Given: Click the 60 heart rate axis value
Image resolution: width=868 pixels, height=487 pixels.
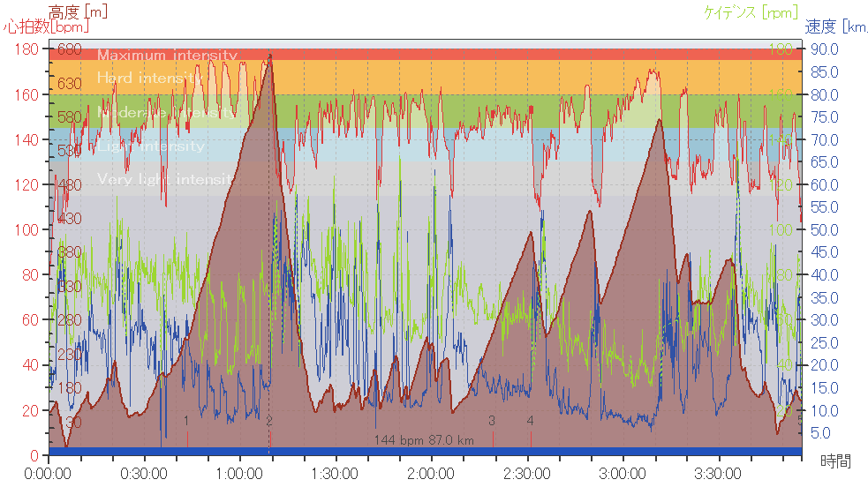Looking at the screenshot, I should pos(30,320).
